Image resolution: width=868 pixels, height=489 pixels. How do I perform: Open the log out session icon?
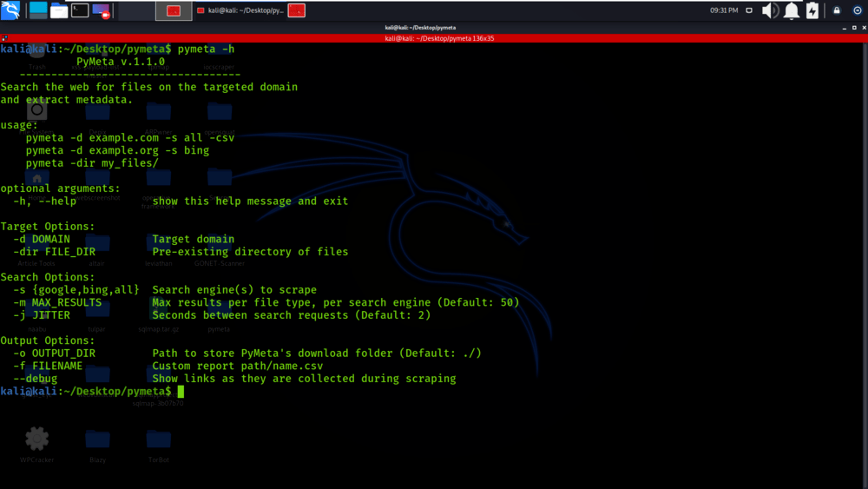point(858,10)
